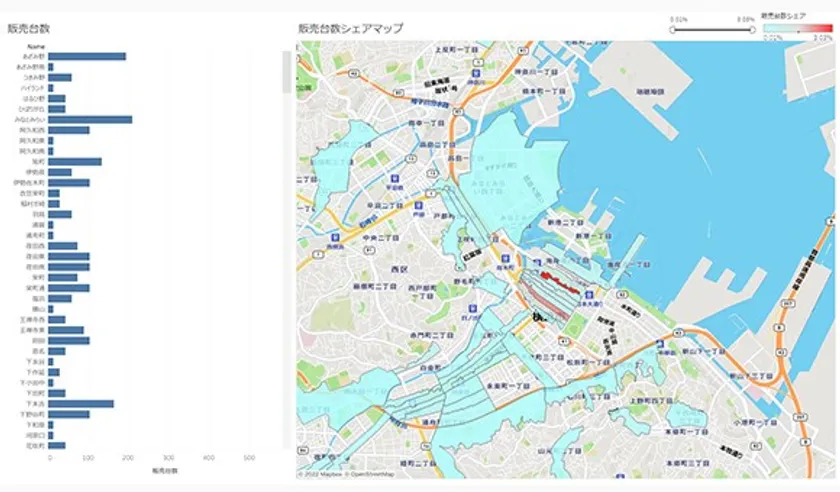Select the 日ノ出町 station icon on the map
The height and width of the screenshot is (492, 840).
click(472, 309)
